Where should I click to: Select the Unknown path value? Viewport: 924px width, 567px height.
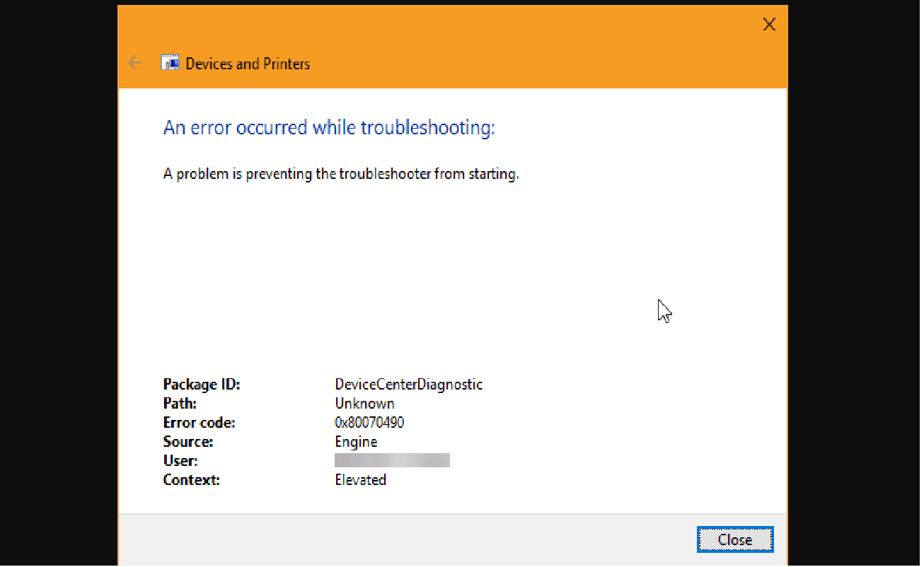point(364,403)
